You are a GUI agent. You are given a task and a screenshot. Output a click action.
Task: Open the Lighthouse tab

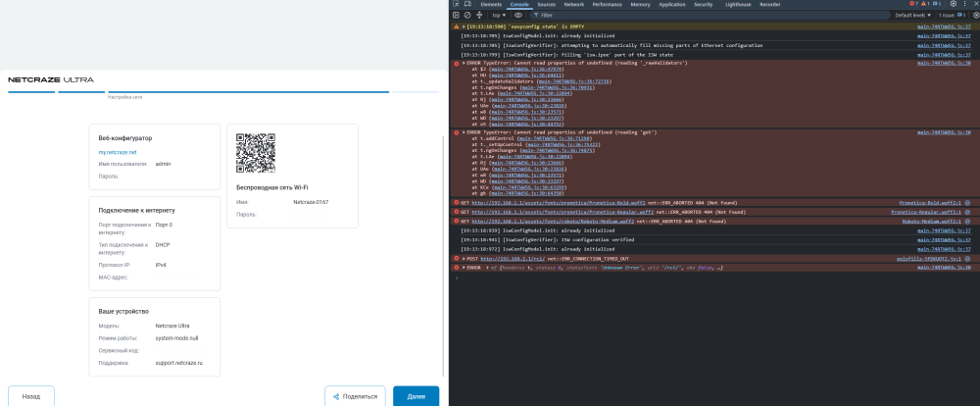738,4
